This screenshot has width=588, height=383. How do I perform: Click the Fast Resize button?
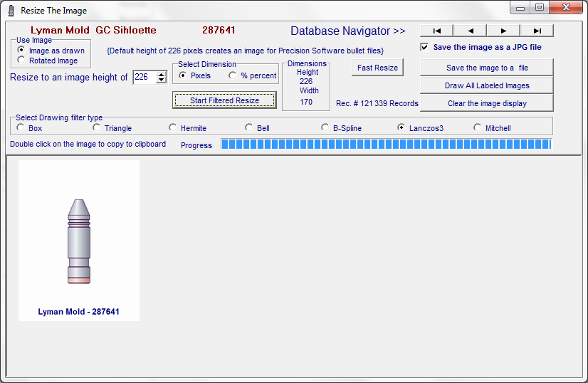377,68
